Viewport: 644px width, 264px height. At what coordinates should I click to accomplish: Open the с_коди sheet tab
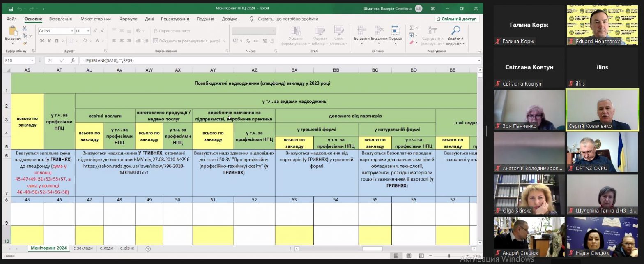[106, 248]
